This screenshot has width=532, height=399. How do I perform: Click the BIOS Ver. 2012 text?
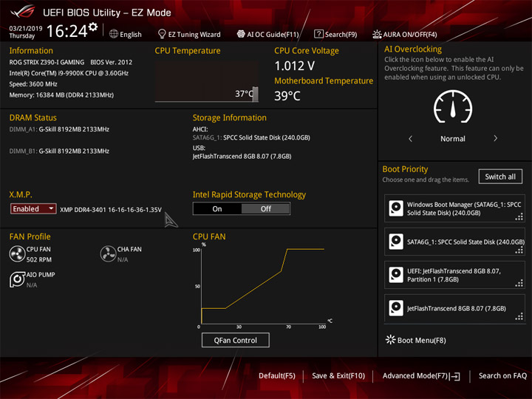click(x=112, y=62)
